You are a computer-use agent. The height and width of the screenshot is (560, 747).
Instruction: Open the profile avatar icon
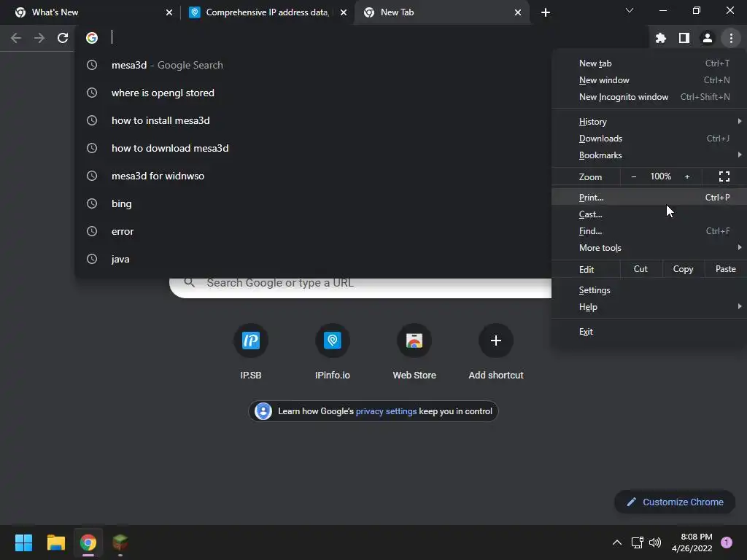(708, 38)
